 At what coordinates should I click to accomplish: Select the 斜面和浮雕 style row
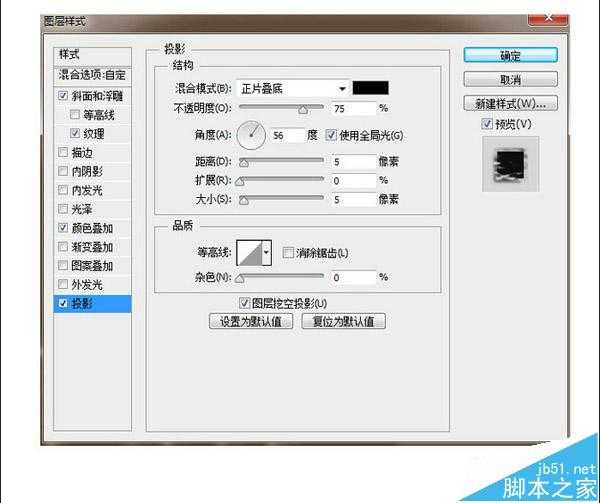tap(92, 96)
